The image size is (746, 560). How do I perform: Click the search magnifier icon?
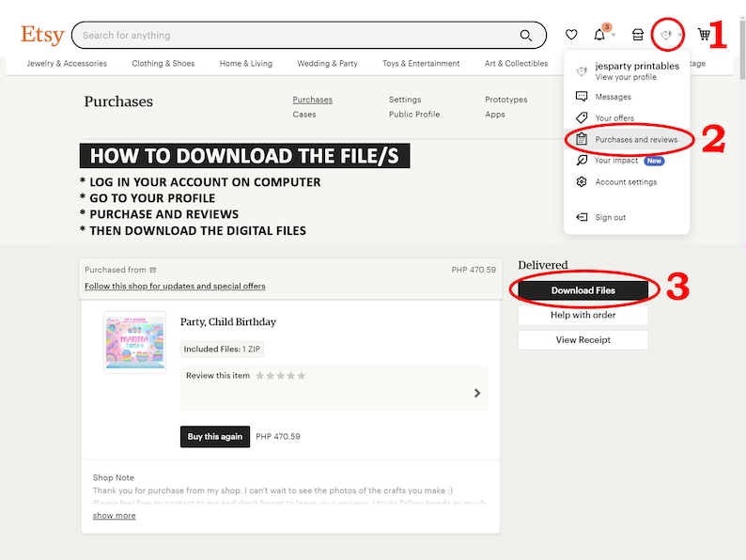point(526,35)
